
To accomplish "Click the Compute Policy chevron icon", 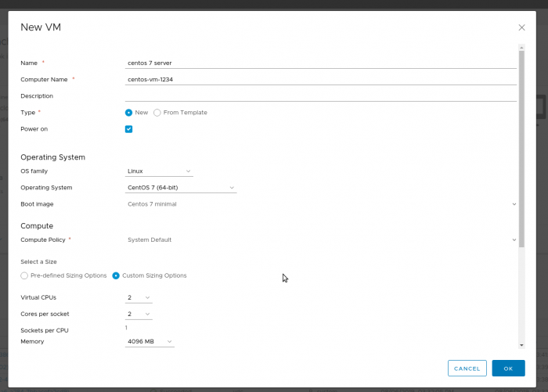I will tap(514, 239).
